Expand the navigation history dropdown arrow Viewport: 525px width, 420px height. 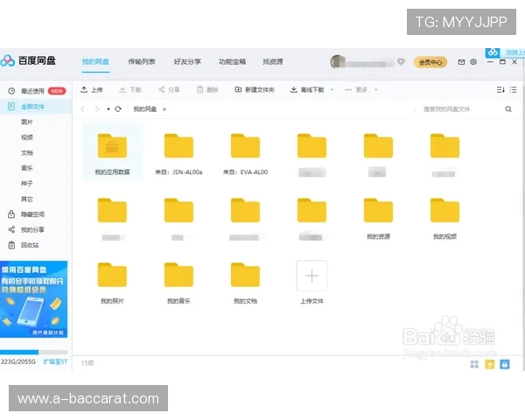tap(108, 109)
